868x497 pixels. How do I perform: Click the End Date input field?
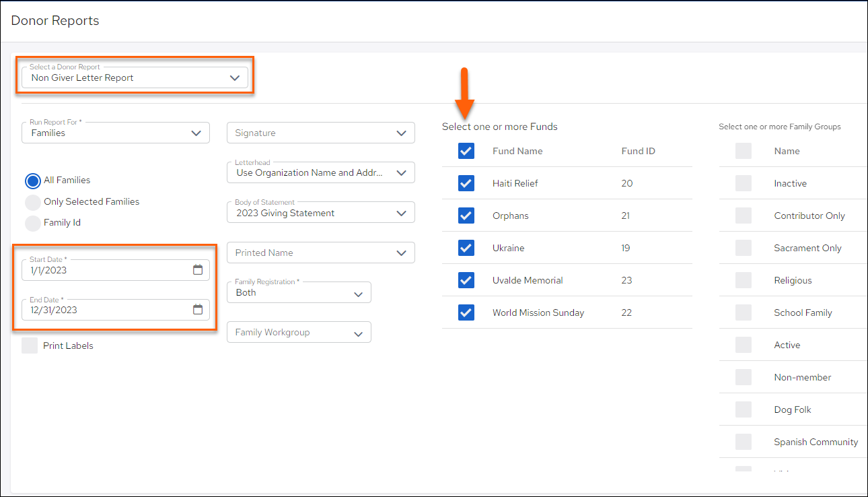[116, 310]
